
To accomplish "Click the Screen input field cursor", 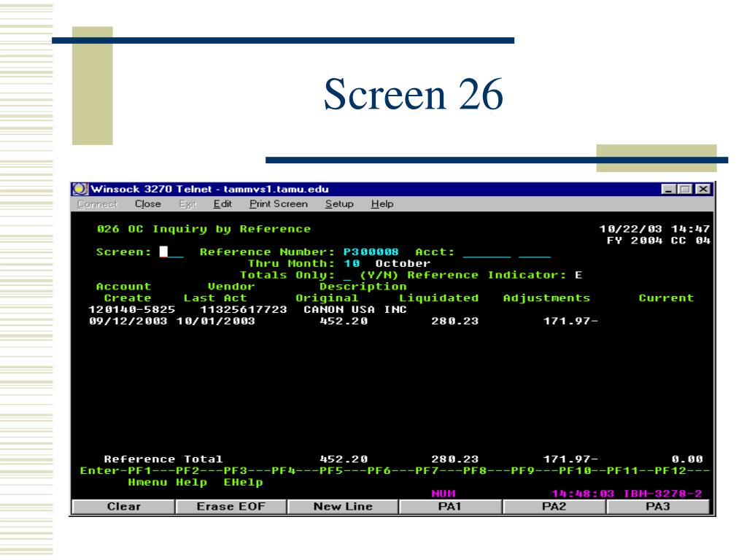I will (x=163, y=252).
